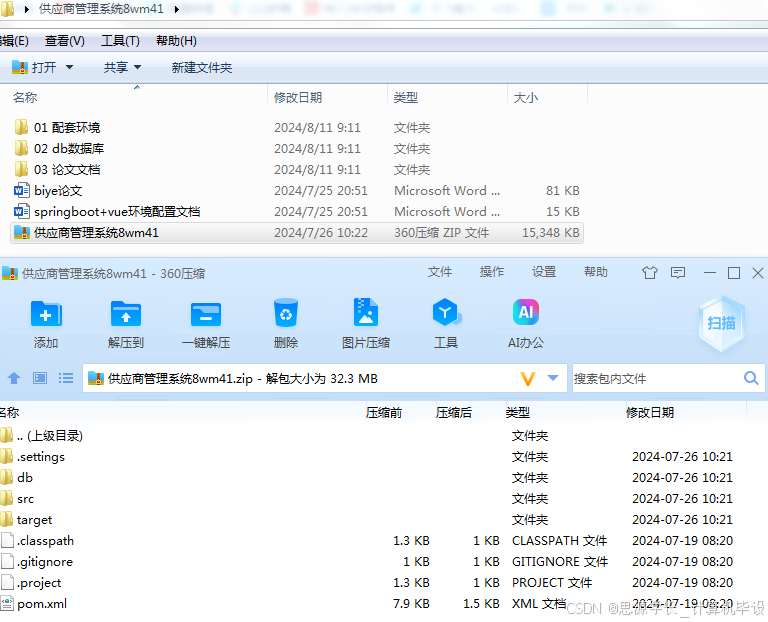Click the magnifier search icon

(x=751, y=378)
